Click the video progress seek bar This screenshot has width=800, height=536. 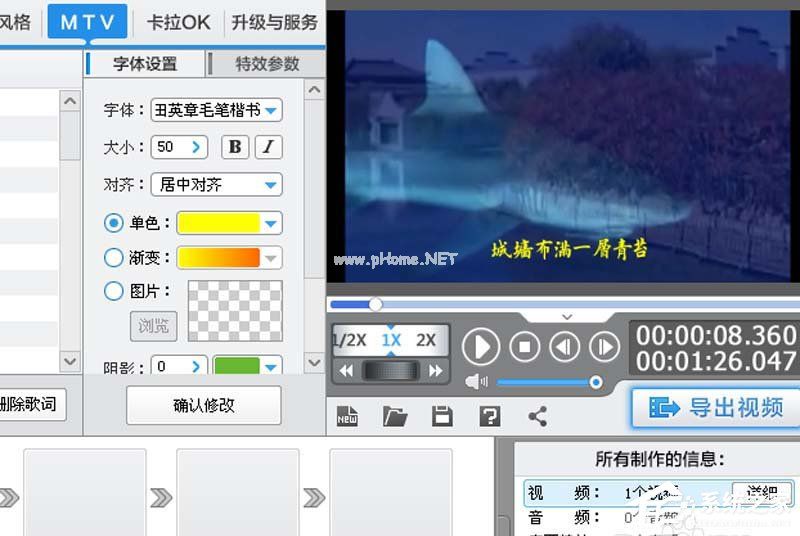[565, 304]
